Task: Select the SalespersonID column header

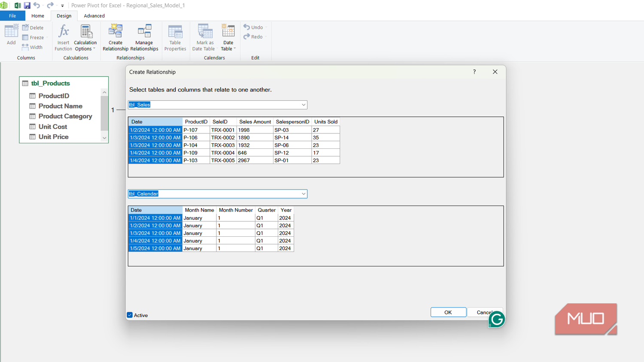Action: point(292,122)
